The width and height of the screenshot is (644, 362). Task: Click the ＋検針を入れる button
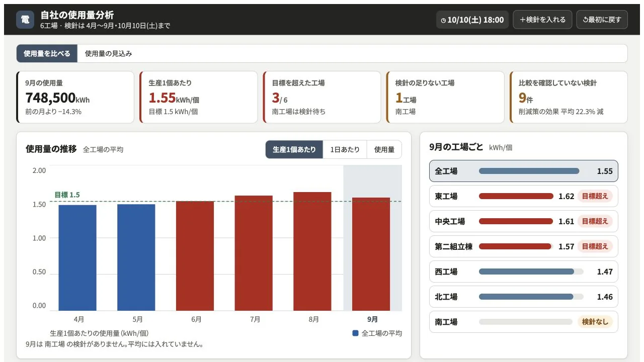click(x=542, y=20)
